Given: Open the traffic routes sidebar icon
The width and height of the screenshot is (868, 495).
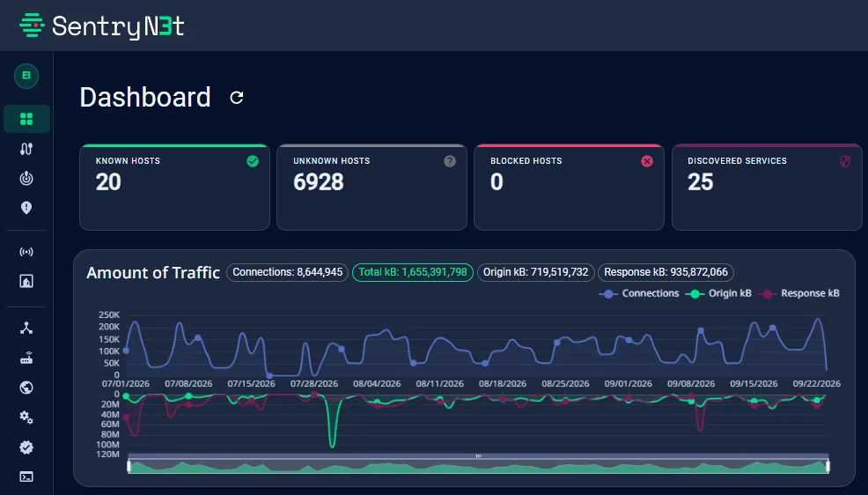Looking at the screenshot, I should pyautogui.click(x=26, y=148).
